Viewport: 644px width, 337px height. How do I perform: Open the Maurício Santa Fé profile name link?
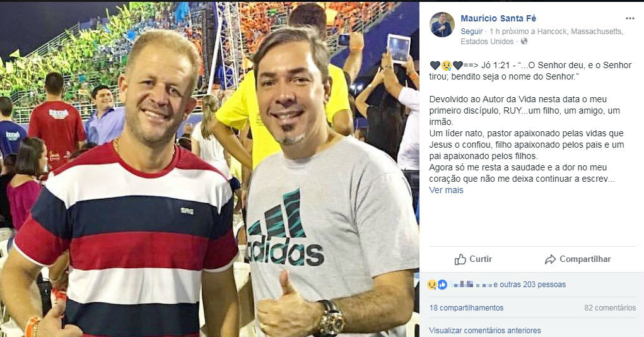tap(498, 18)
